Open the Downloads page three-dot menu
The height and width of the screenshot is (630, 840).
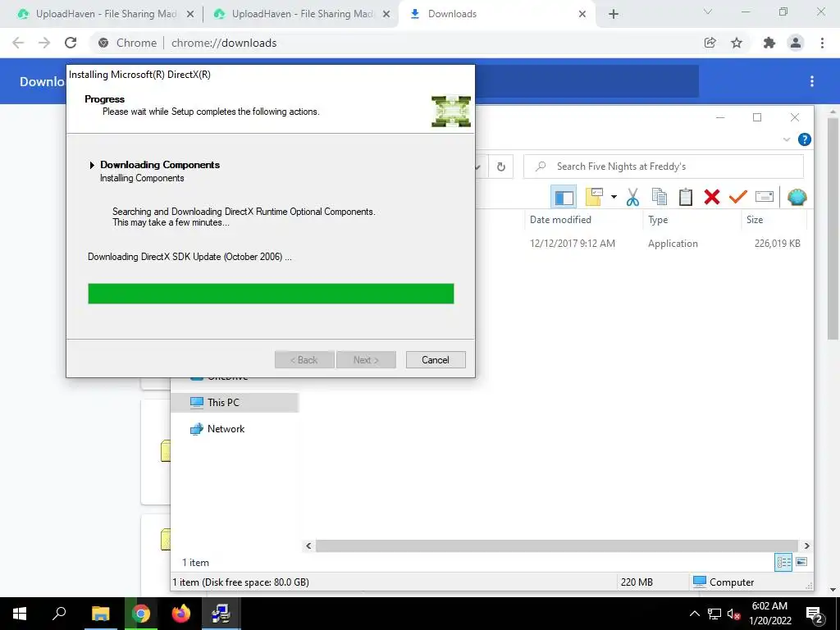(812, 81)
